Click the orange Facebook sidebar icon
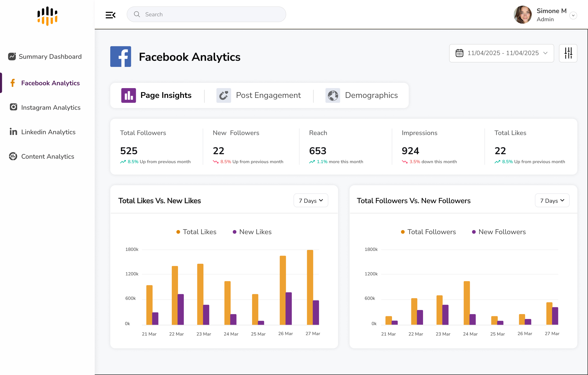 (x=13, y=83)
